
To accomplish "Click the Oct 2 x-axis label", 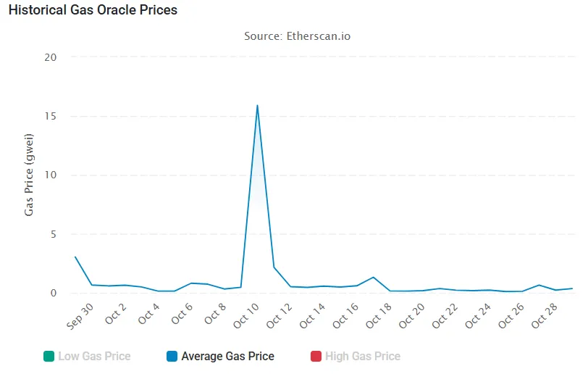I will coord(114,316).
